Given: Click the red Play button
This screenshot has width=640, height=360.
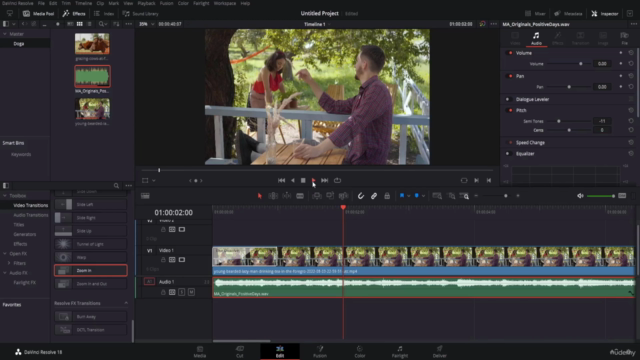Looking at the screenshot, I should pyautogui.click(x=313, y=180).
